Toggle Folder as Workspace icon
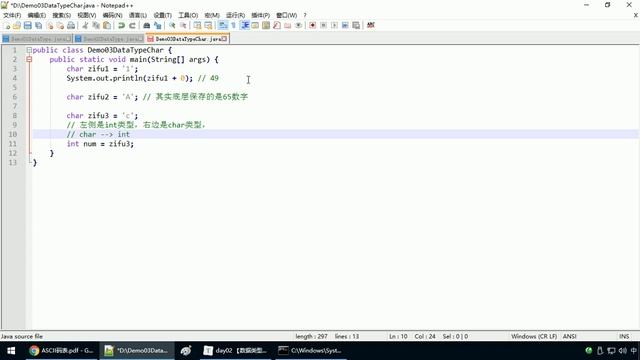 [x=288, y=25]
